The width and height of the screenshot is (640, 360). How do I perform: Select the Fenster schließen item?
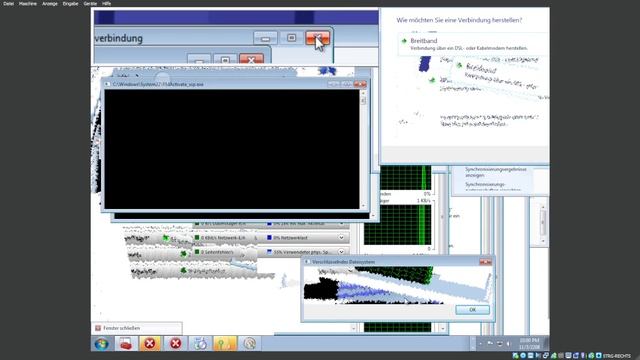(137, 328)
